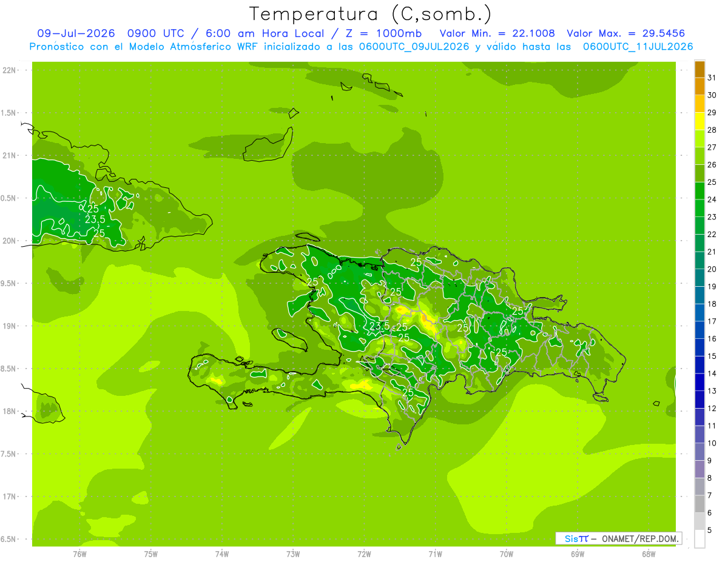This screenshot has height=562, width=728.
Task: Click the '75W' longitude axis label
Action: [151, 554]
